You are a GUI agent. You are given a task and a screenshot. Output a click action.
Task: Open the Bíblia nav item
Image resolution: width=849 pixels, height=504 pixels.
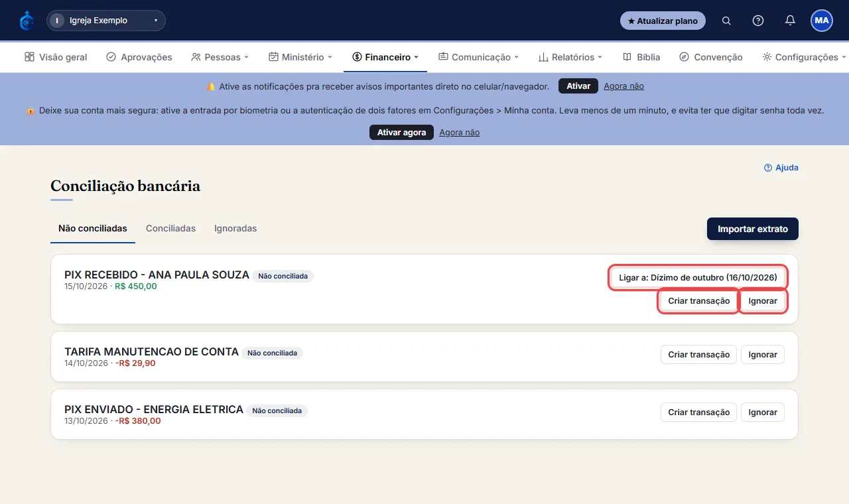(641, 57)
